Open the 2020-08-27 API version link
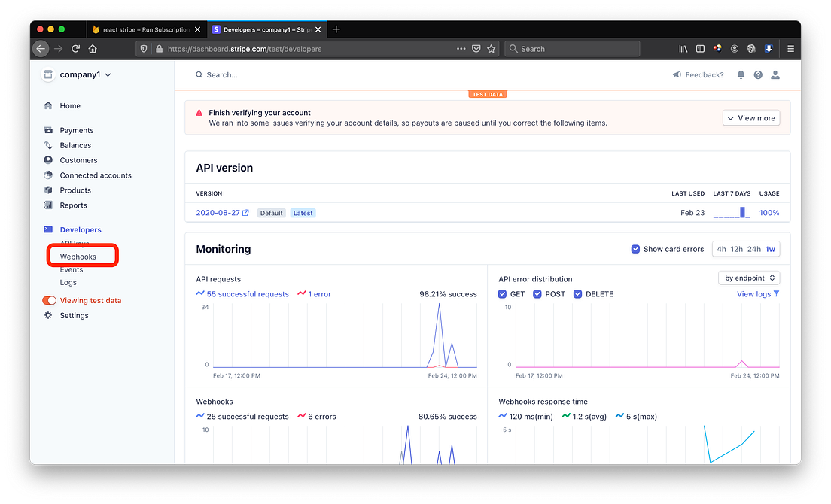831x504 pixels. [217, 212]
